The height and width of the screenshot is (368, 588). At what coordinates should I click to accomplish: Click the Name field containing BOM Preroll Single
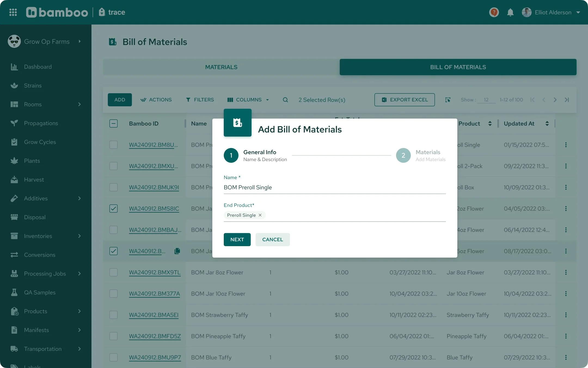[x=335, y=187]
